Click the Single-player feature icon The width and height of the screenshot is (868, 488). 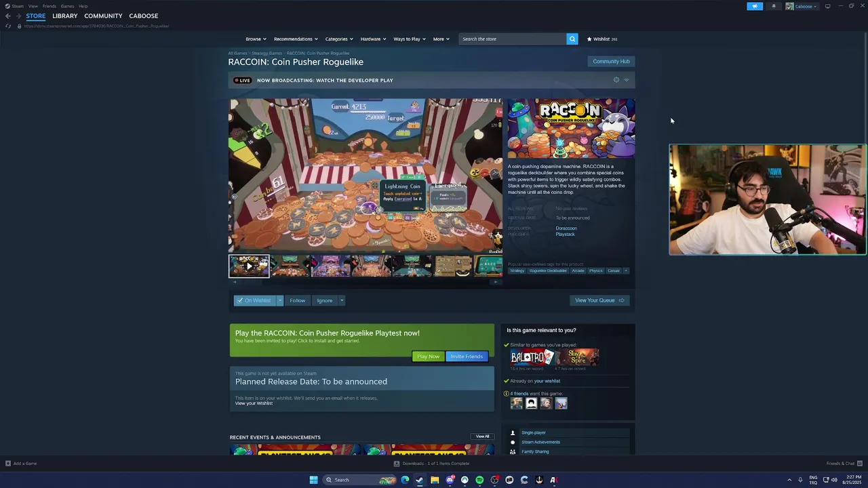coord(513,432)
